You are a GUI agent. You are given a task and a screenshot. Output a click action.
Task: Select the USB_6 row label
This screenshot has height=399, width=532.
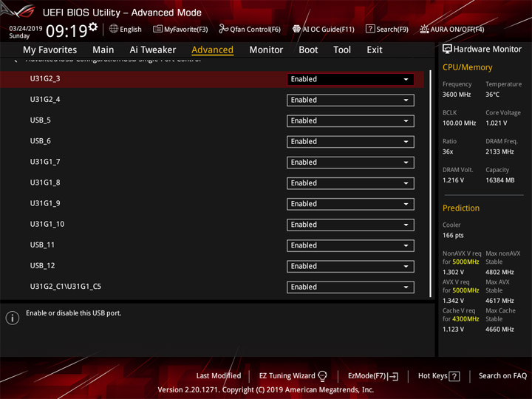point(41,141)
